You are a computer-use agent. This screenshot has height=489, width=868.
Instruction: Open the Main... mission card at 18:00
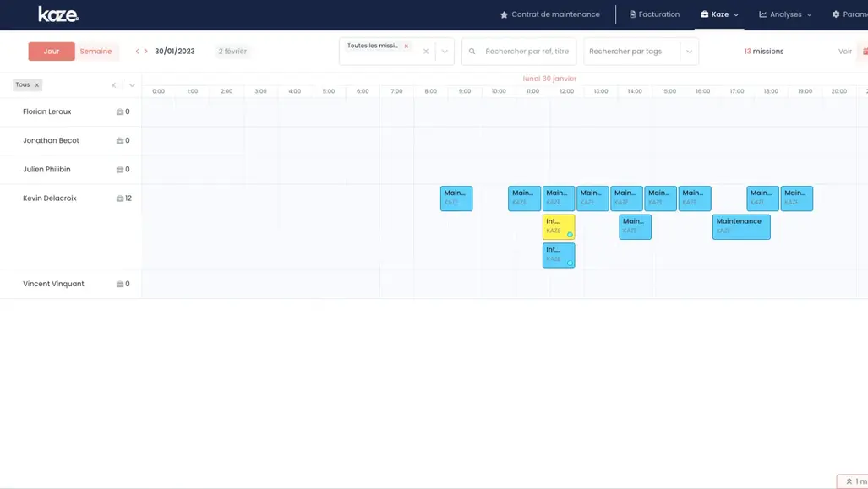point(763,198)
